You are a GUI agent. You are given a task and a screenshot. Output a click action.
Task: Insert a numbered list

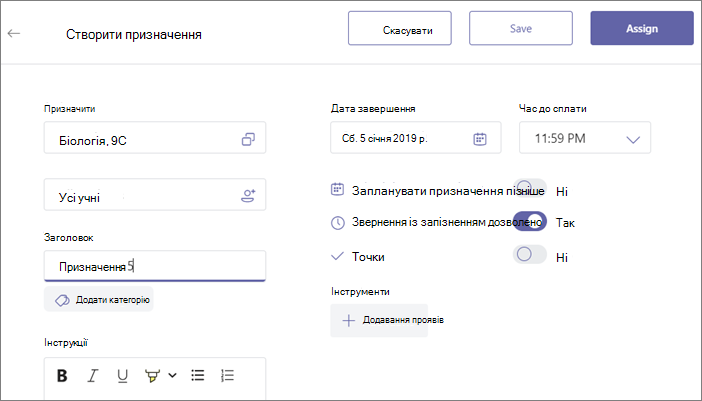(x=227, y=375)
